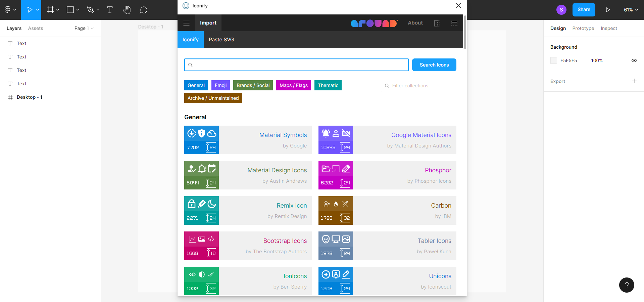Switch to the Assets tab

click(36, 28)
